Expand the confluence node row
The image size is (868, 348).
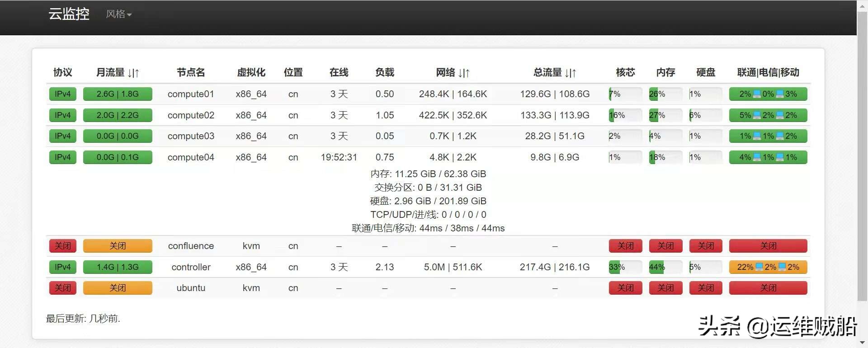tap(428, 246)
